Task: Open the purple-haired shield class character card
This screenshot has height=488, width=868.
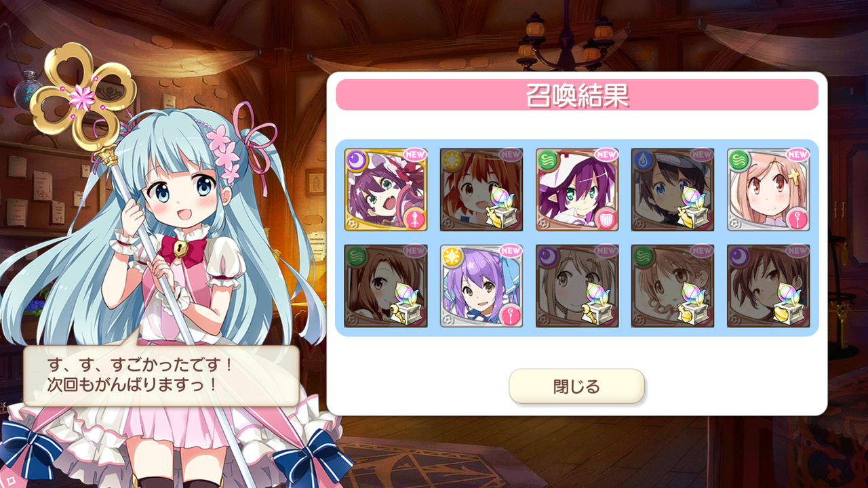Action: pyautogui.click(x=577, y=190)
